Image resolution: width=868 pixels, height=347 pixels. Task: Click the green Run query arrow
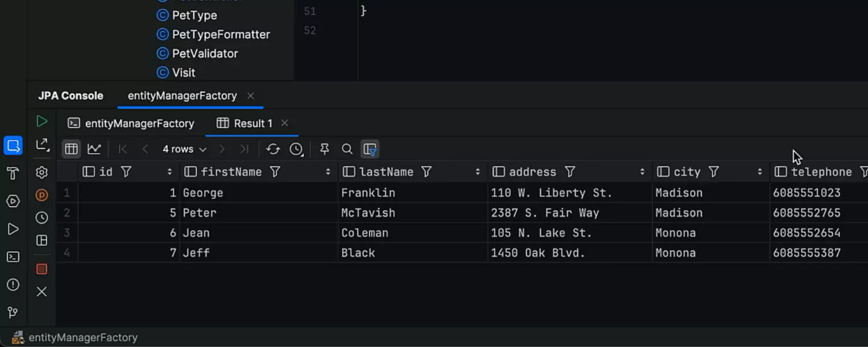pyautogui.click(x=42, y=121)
